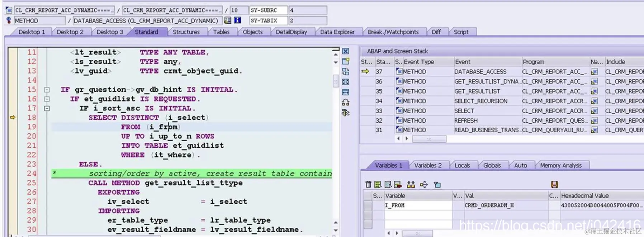Open the Break./Watchpoints tab

point(393,32)
